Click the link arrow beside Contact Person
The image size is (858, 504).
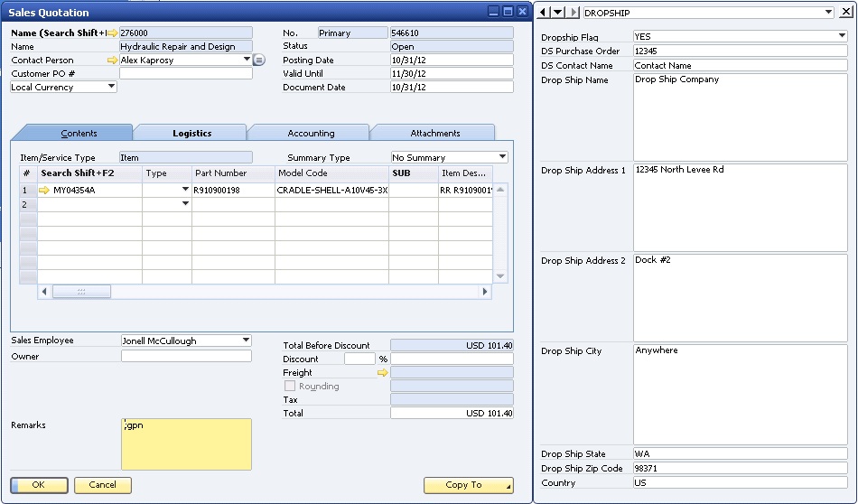click(x=113, y=61)
